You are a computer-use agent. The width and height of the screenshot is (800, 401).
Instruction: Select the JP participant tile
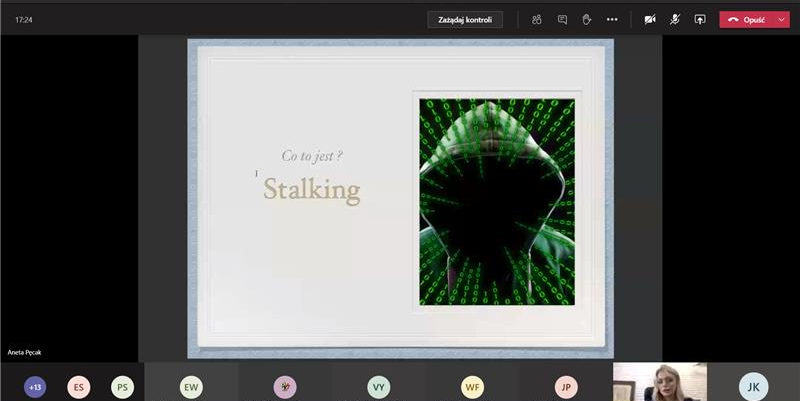(x=566, y=382)
